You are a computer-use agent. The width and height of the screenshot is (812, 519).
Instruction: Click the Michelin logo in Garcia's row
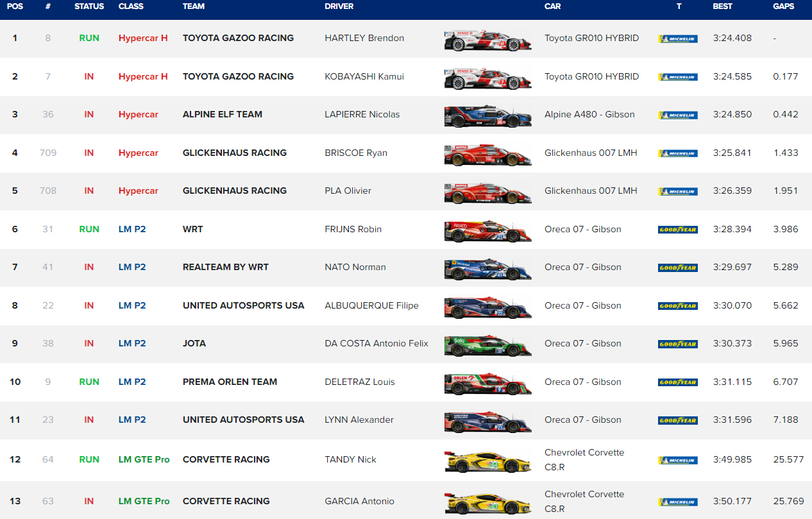[677, 502]
